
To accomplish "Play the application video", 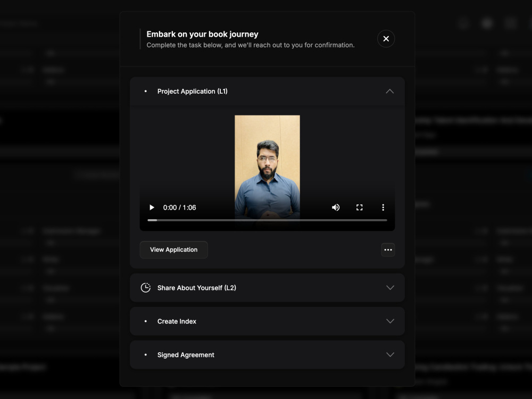I will pyautogui.click(x=152, y=207).
